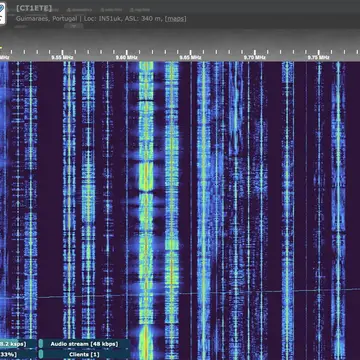Click the Clients [1] status bar
Screen dimensions: 360x360
tap(84, 354)
